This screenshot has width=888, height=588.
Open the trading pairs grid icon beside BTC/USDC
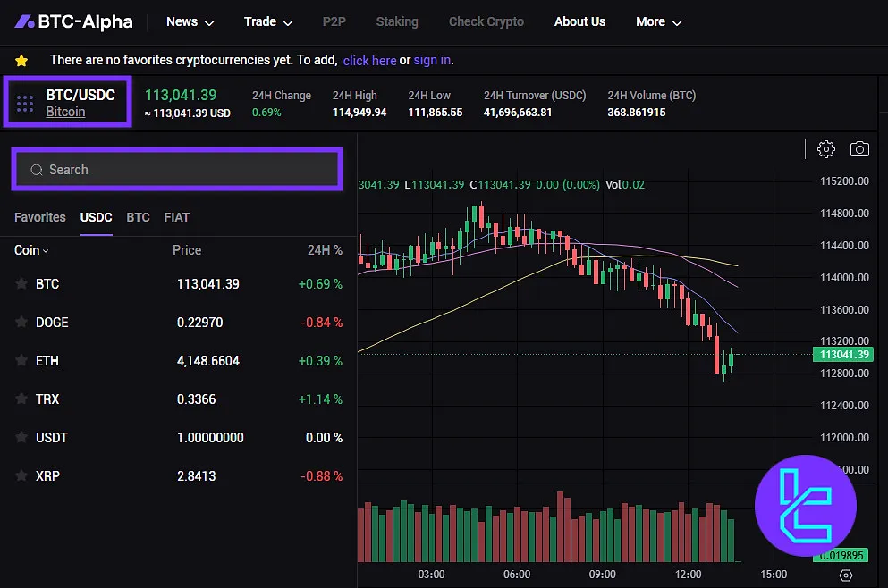click(x=24, y=103)
